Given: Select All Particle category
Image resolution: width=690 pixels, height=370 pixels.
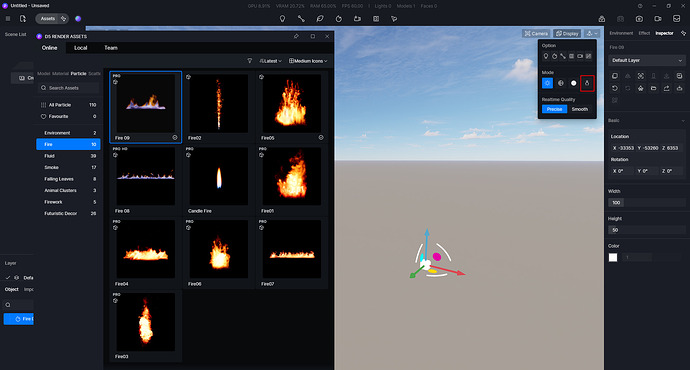Looking at the screenshot, I should coord(68,105).
